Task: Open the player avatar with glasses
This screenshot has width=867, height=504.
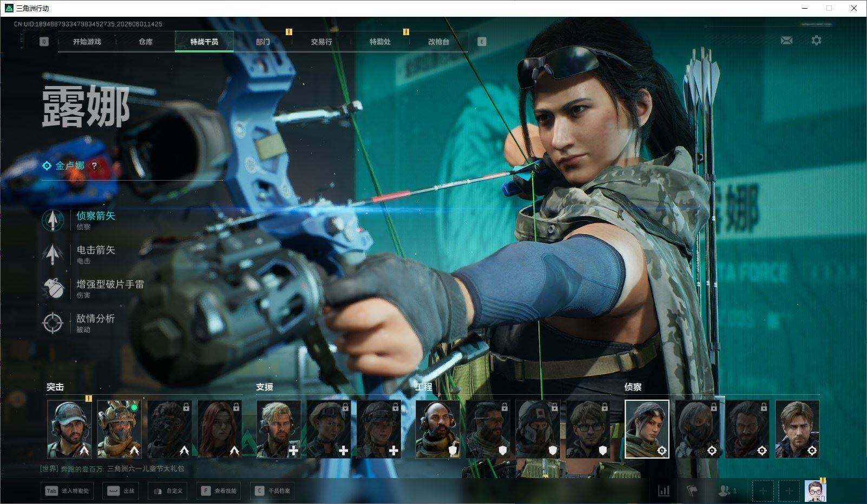Action: (x=815, y=491)
